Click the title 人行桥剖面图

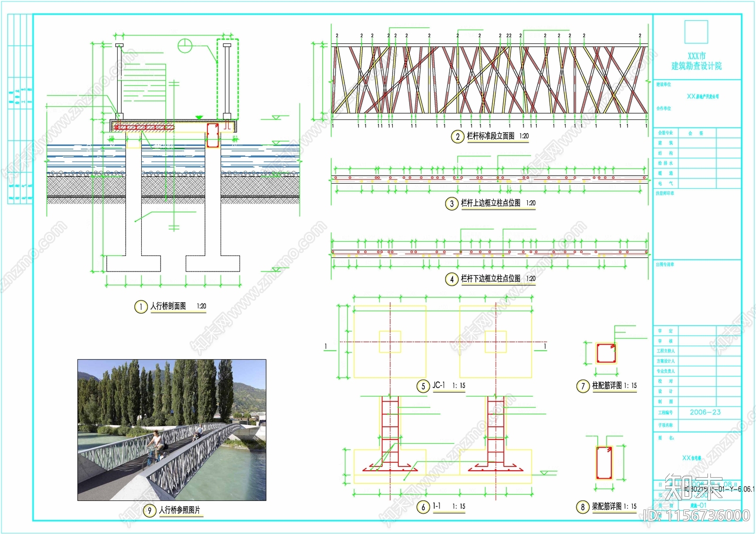point(168,306)
